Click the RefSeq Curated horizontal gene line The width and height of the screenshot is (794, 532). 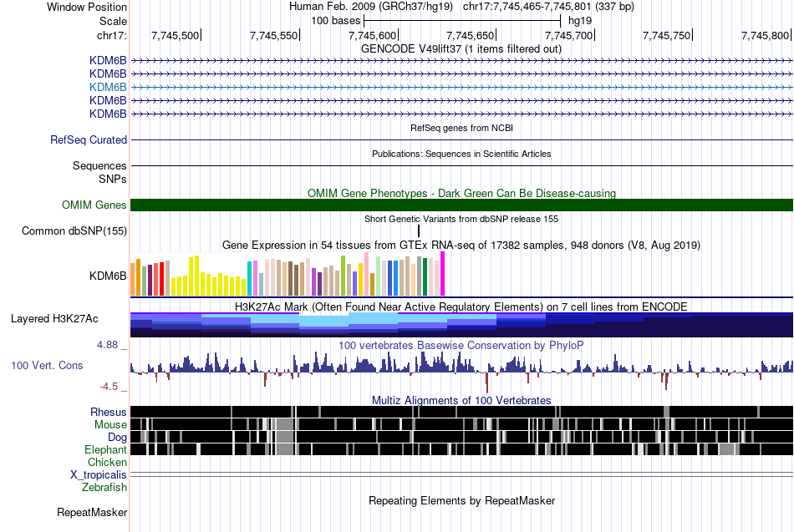click(x=461, y=139)
